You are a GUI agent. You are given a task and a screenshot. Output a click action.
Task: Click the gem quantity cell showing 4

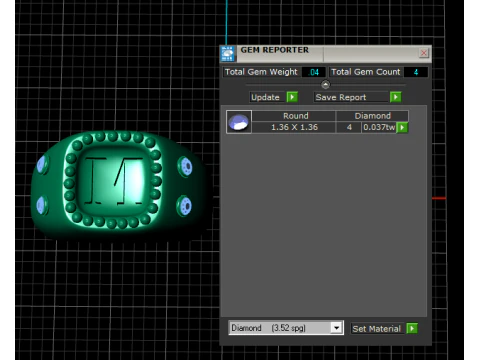tap(349, 127)
